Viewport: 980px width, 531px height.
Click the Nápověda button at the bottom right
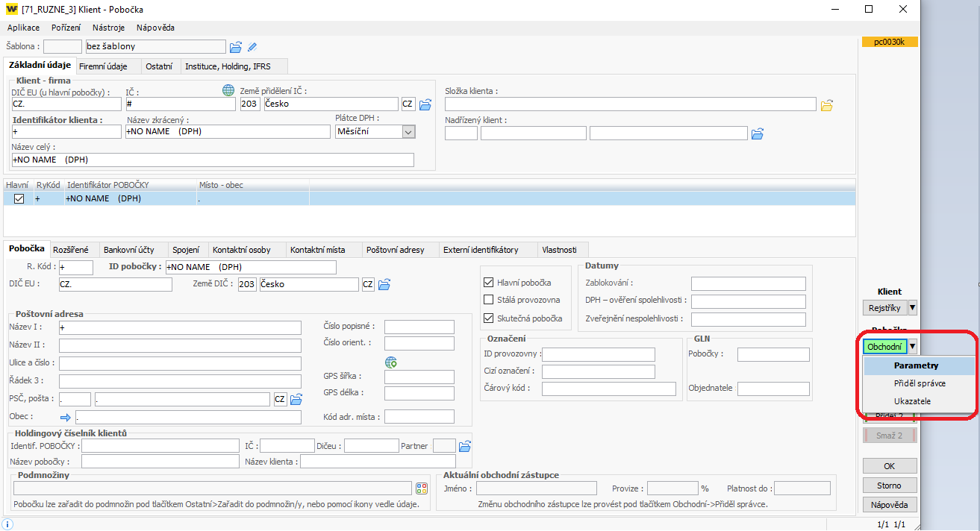tap(889, 505)
